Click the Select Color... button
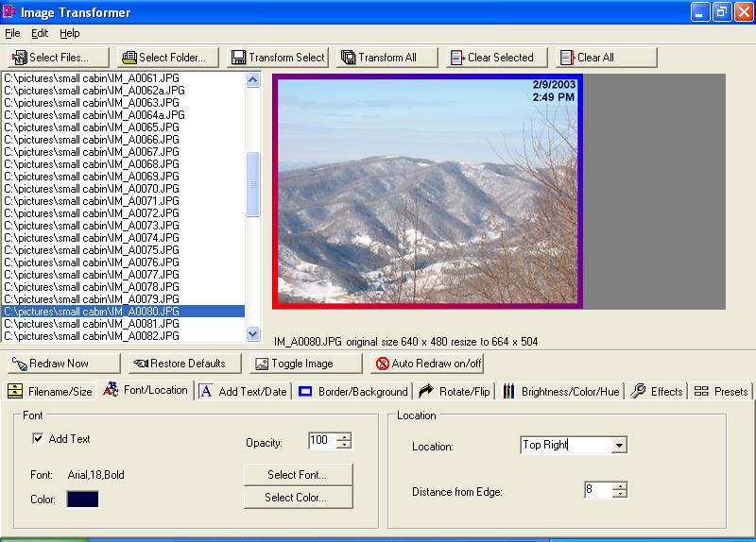This screenshot has width=756, height=542. 298,498
